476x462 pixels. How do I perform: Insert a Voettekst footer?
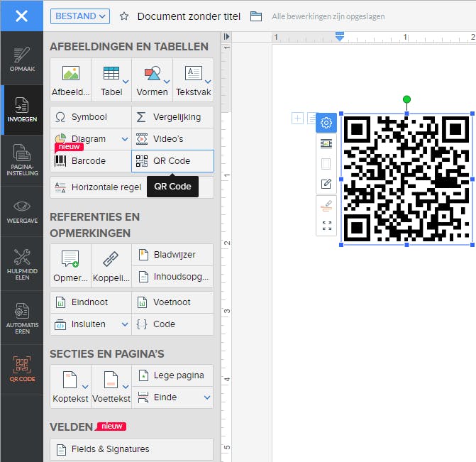(x=111, y=386)
